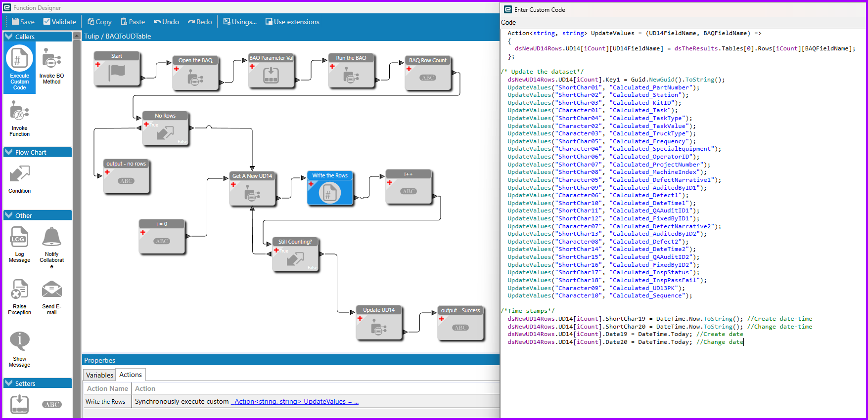Collapse the Other section

(x=9, y=215)
